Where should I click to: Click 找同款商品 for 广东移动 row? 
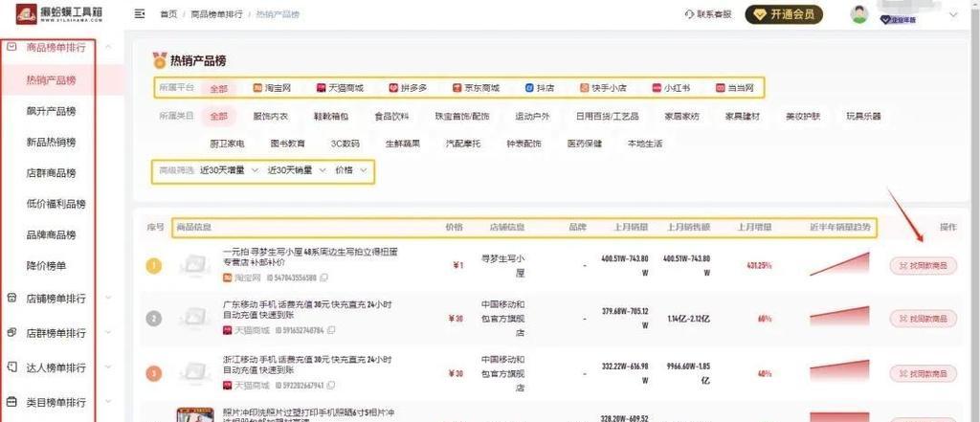[x=924, y=319]
